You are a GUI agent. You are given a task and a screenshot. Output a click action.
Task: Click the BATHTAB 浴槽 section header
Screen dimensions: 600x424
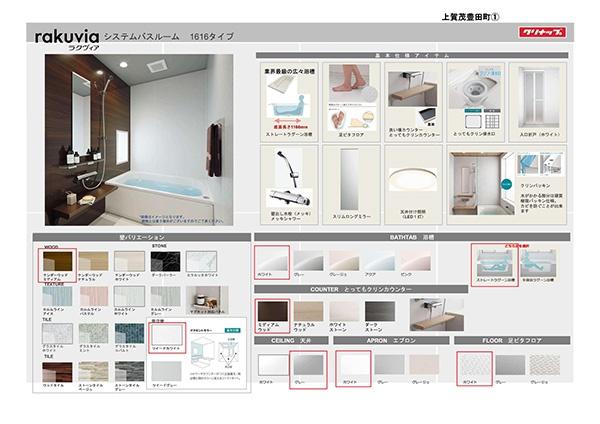tap(412, 237)
